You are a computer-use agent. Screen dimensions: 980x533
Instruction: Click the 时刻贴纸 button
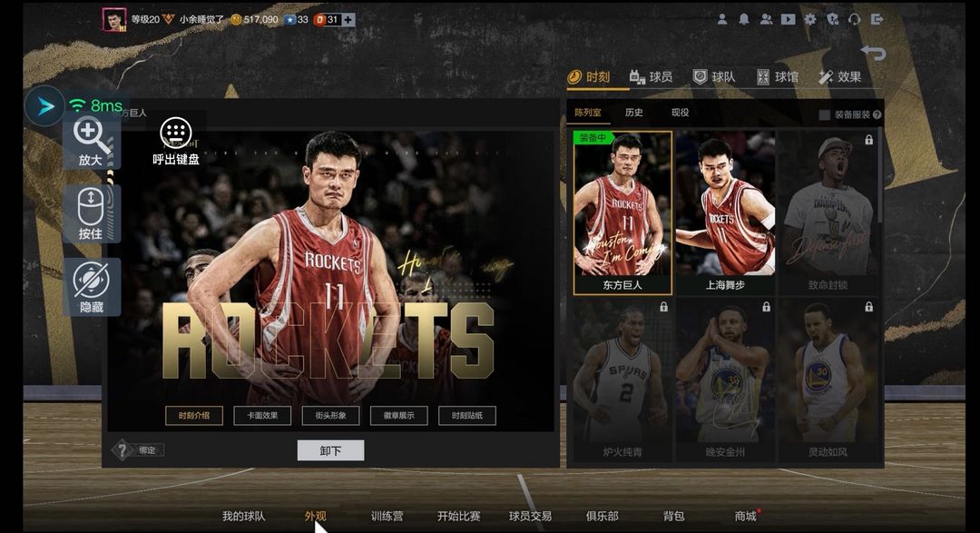pyautogui.click(x=467, y=415)
